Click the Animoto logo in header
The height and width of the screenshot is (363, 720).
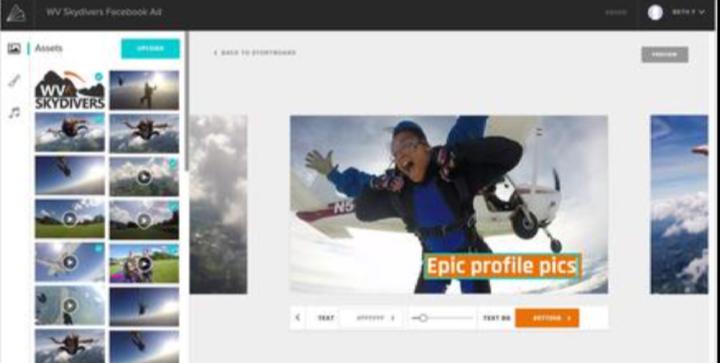tap(16, 13)
